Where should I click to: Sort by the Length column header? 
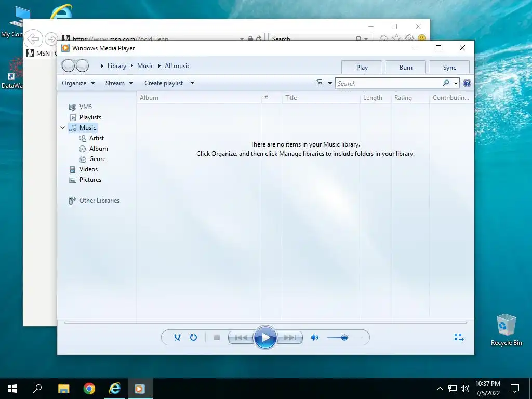(375, 98)
